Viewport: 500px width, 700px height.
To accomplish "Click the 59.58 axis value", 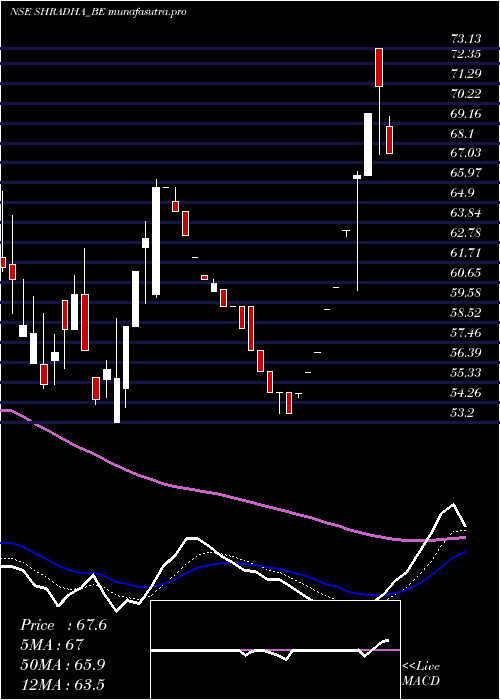I will point(466,292).
